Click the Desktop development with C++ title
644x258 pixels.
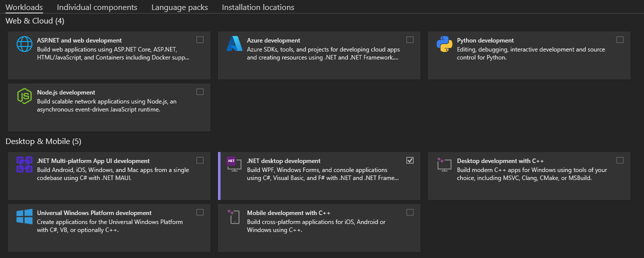(500, 161)
